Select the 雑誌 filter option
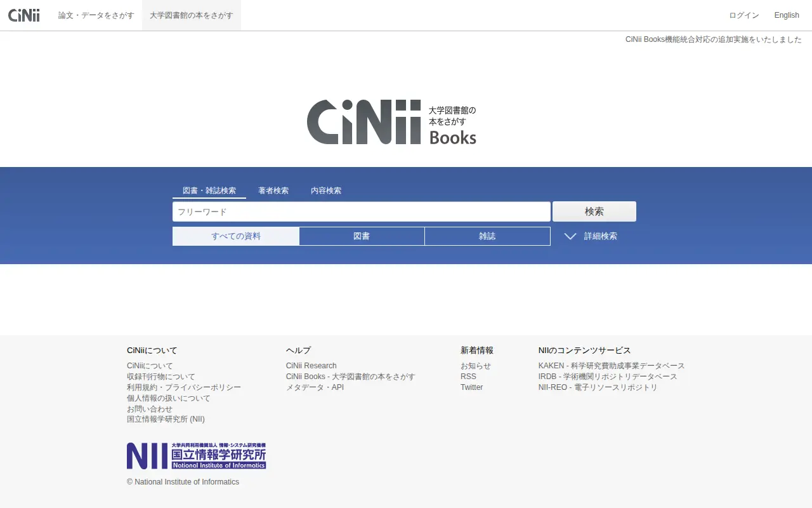This screenshot has width=812, height=508. (x=487, y=236)
